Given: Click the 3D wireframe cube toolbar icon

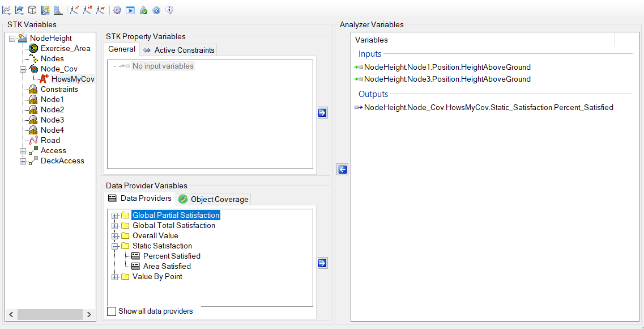Looking at the screenshot, I should coord(32,10).
